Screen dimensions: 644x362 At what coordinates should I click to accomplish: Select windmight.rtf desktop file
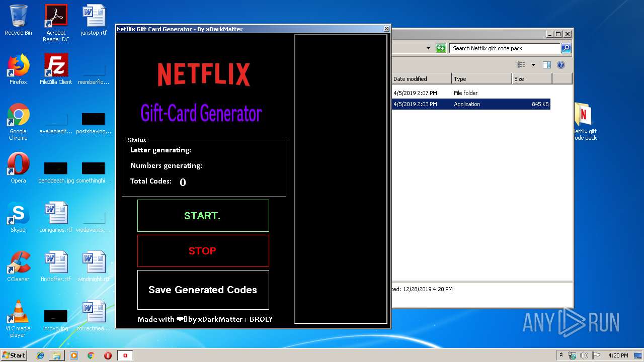tap(94, 266)
